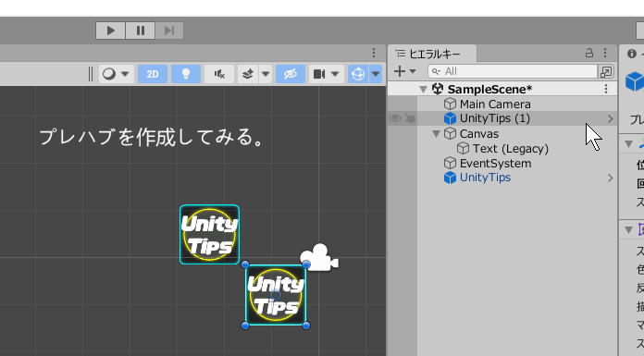Start Play mode with the Play button
The image size is (644, 356).
[110, 31]
